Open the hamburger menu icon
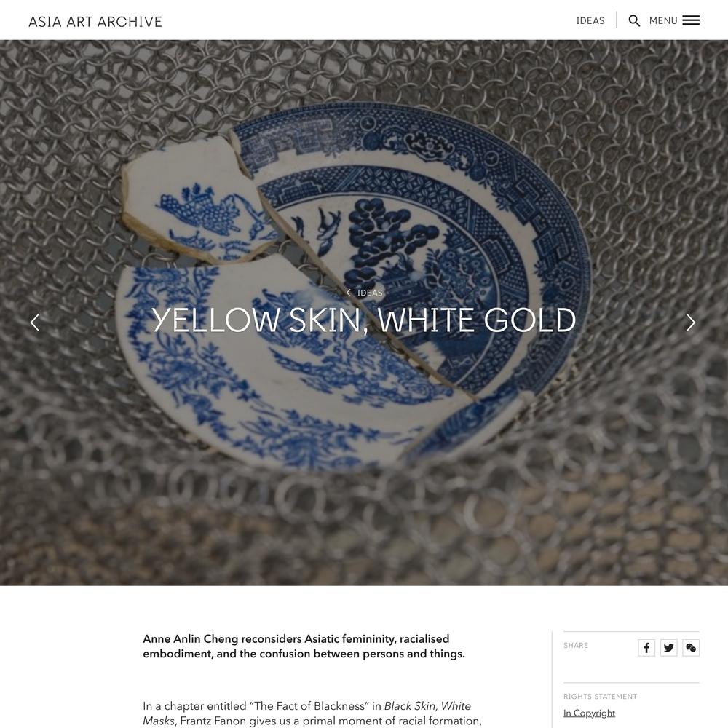The image size is (728, 728). point(691,20)
